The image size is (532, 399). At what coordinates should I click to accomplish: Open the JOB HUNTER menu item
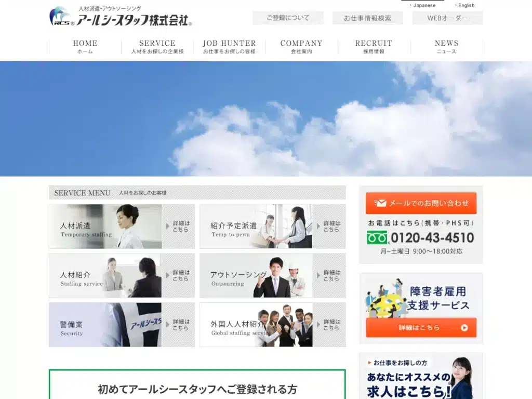point(229,46)
